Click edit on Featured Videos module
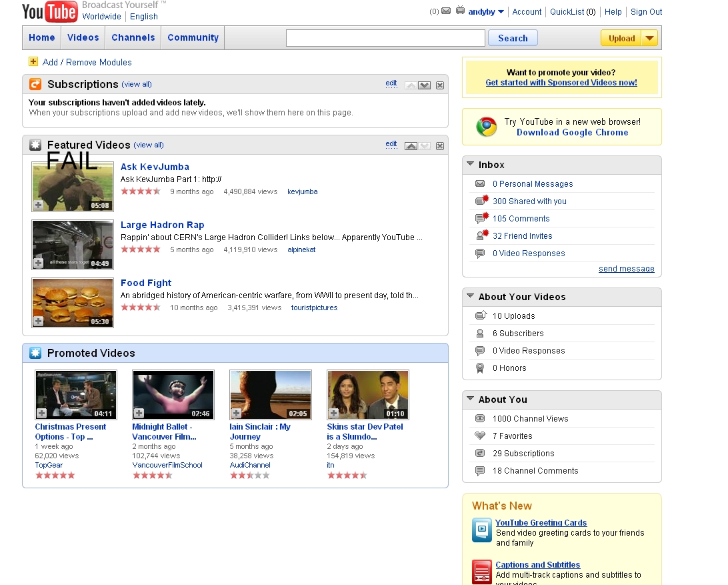This screenshot has height=585, width=728. tap(391, 144)
